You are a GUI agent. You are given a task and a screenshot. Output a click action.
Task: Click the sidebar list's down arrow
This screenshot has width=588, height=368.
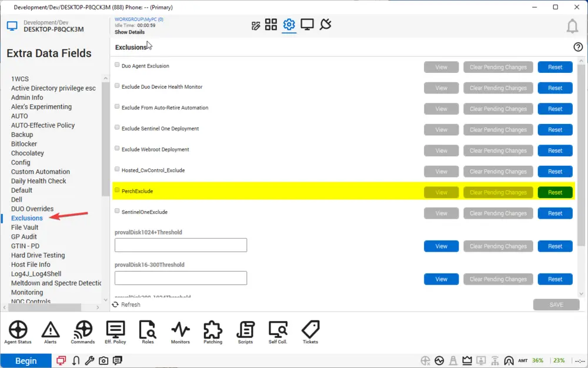coord(105,300)
